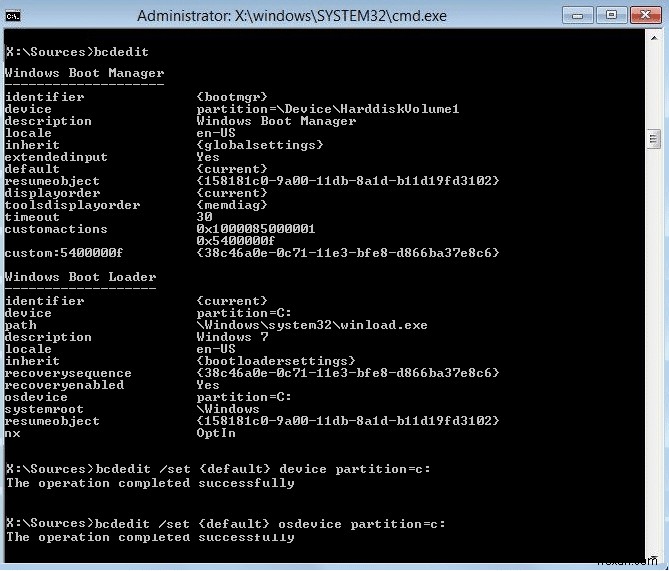Click the {memdiag} toolsdisplayorder value

pyautogui.click(x=232, y=205)
